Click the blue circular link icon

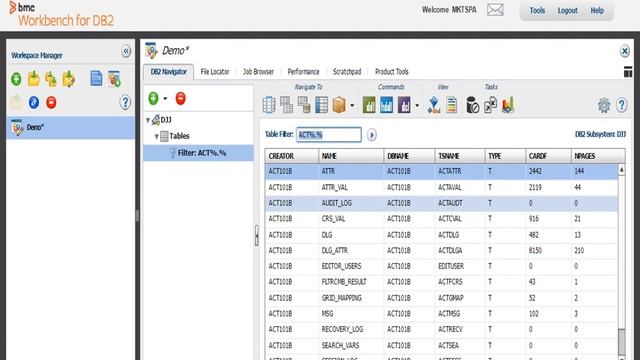(34, 102)
